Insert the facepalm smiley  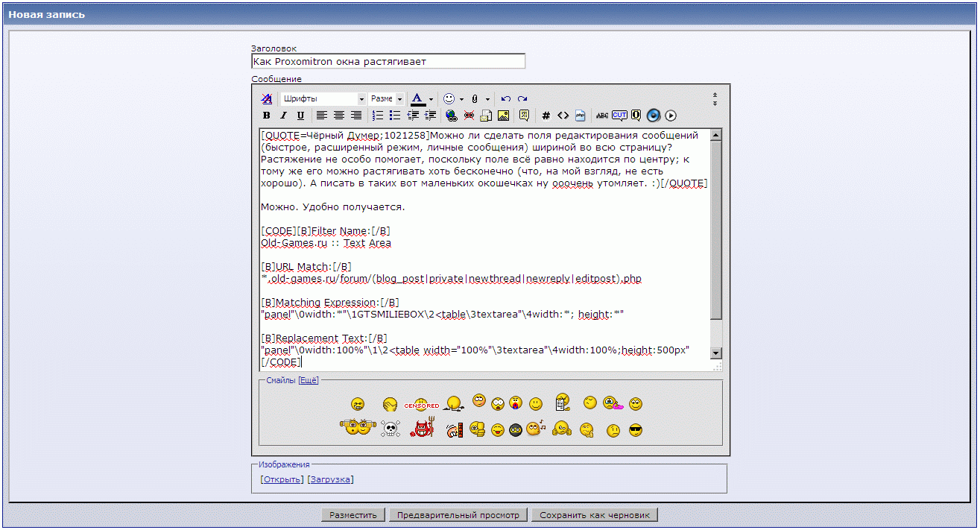coord(390,404)
